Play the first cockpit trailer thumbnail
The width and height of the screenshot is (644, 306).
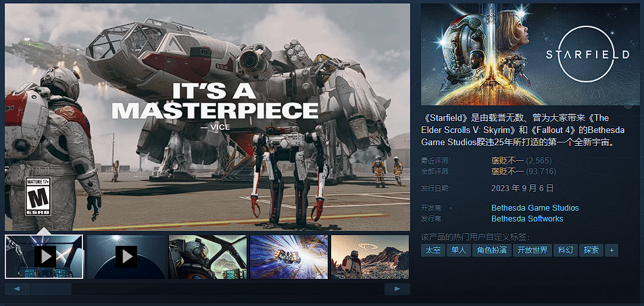tap(44, 257)
